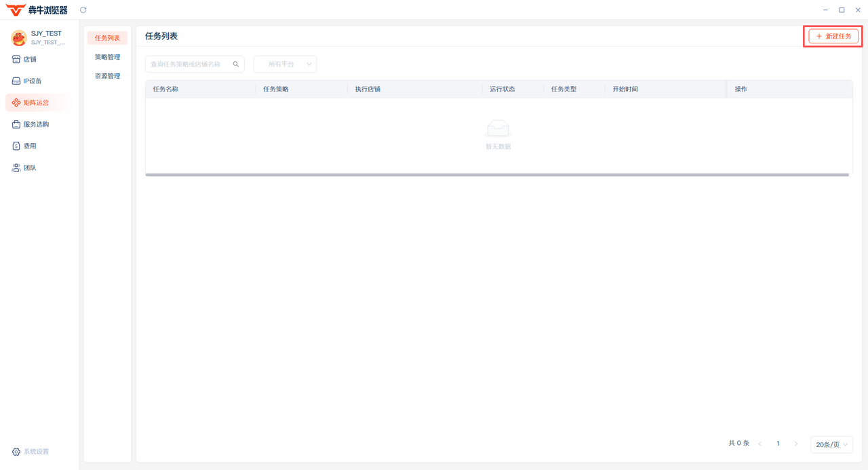Click the SJY_TEST user avatar
Screen dimensions: 868x470
pyautogui.click(x=18, y=38)
